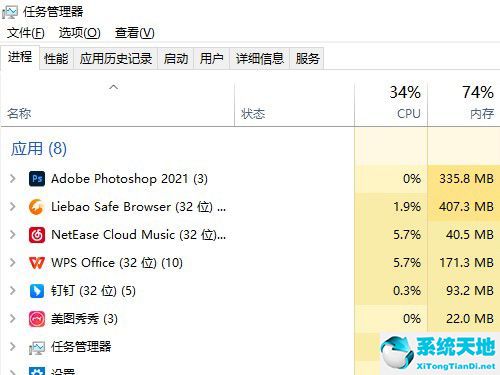Select the 钉钉 app icon
The height and width of the screenshot is (375, 500).
37,291
